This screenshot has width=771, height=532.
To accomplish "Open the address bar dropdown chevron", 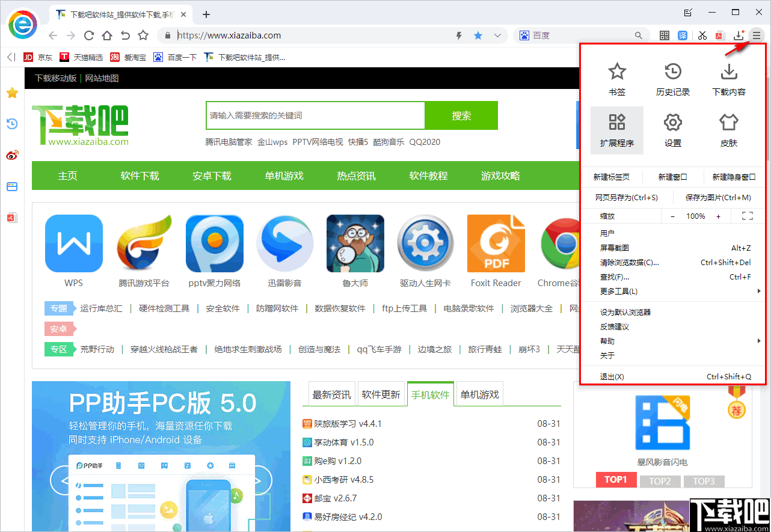I will (498, 35).
